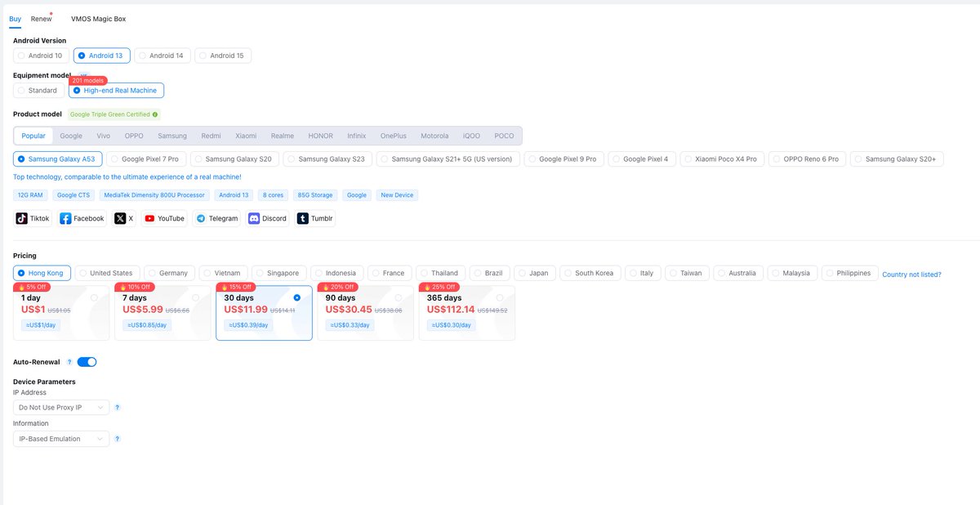Screen dimensions: 980x505
Task: Select Google Pixel 7 Pro model
Action: click(146, 159)
